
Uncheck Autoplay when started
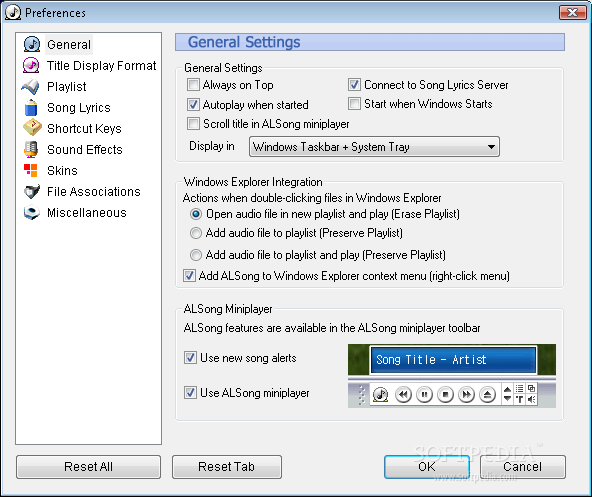coord(193,104)
